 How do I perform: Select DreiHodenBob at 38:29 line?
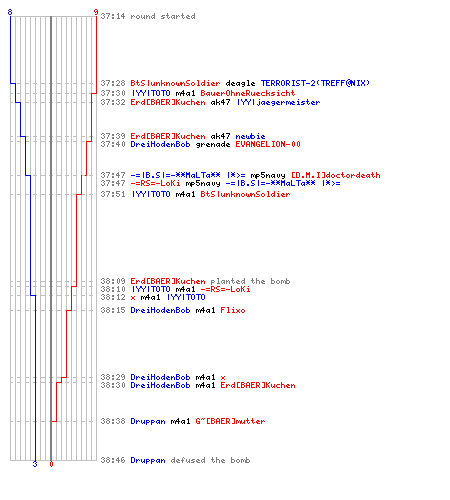160,377
